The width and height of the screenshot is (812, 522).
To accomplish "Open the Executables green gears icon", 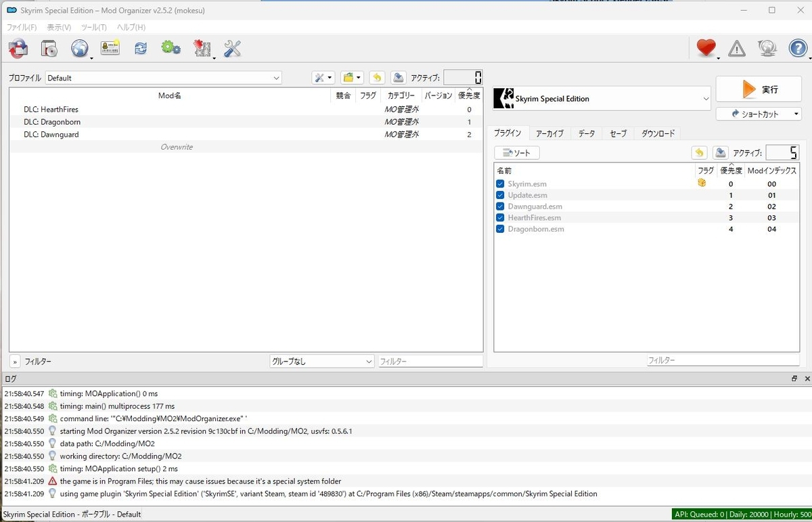I will tap(171, 47).
